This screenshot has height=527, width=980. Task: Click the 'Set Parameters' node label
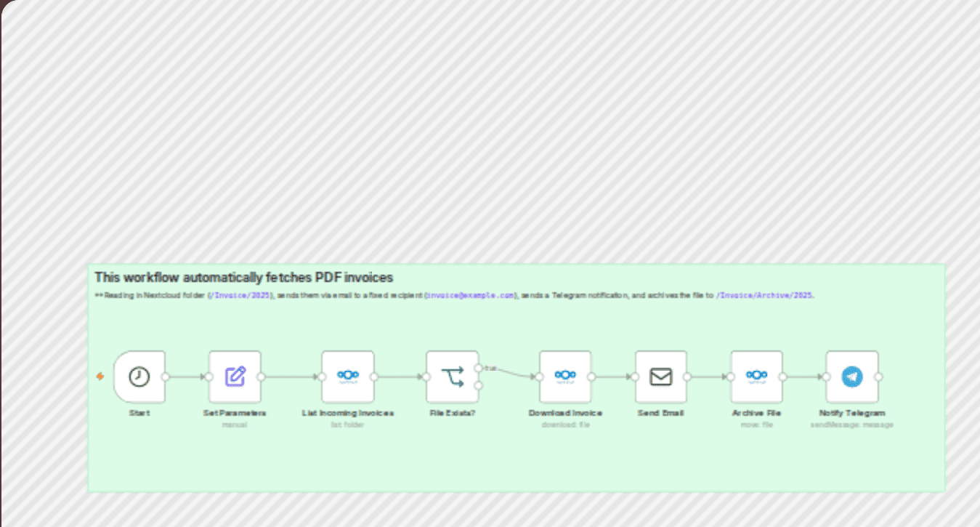(235, 413)
